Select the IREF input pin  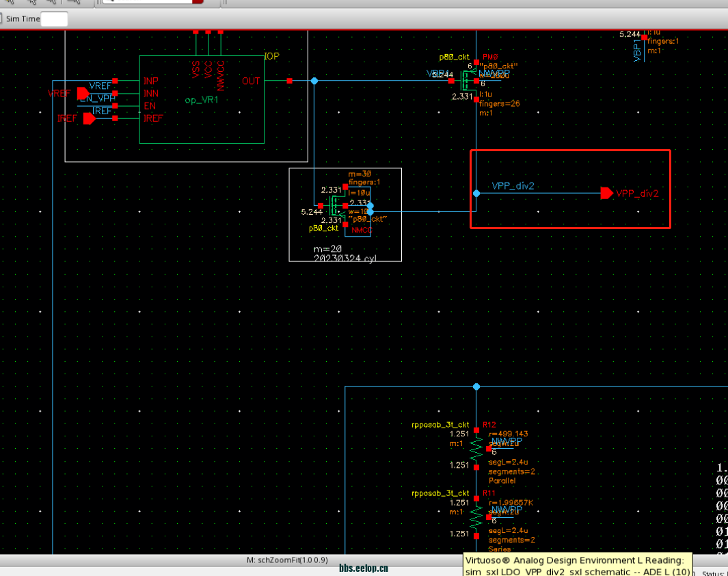[89, 118]
